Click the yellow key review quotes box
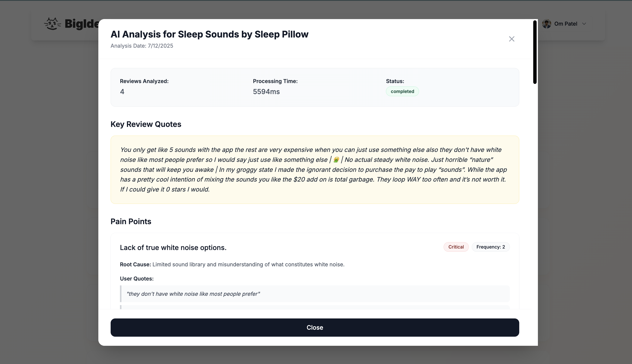632x364 pixels. point(315,169)
